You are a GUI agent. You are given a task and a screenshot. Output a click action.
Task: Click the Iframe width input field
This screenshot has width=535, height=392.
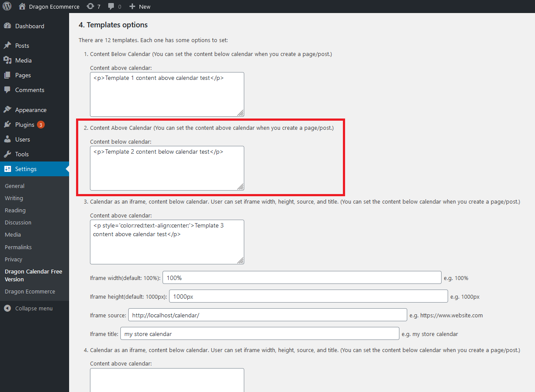pos(302,277)
